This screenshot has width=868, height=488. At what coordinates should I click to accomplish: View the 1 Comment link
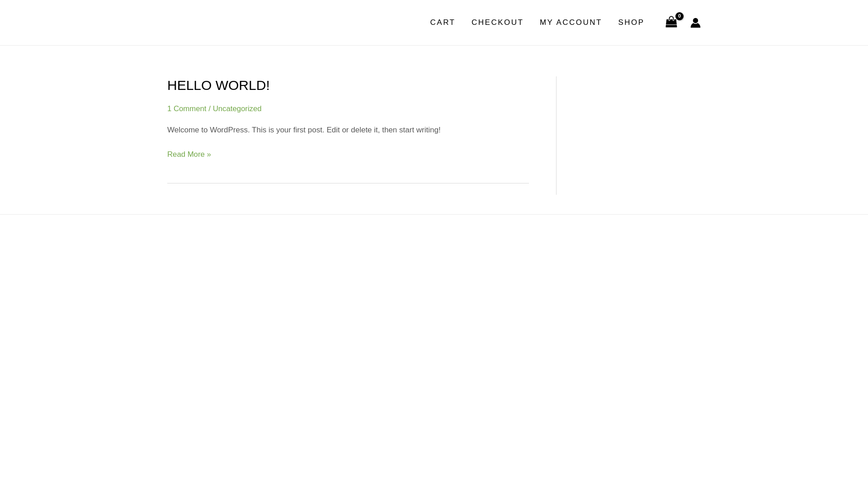(187, 109)
